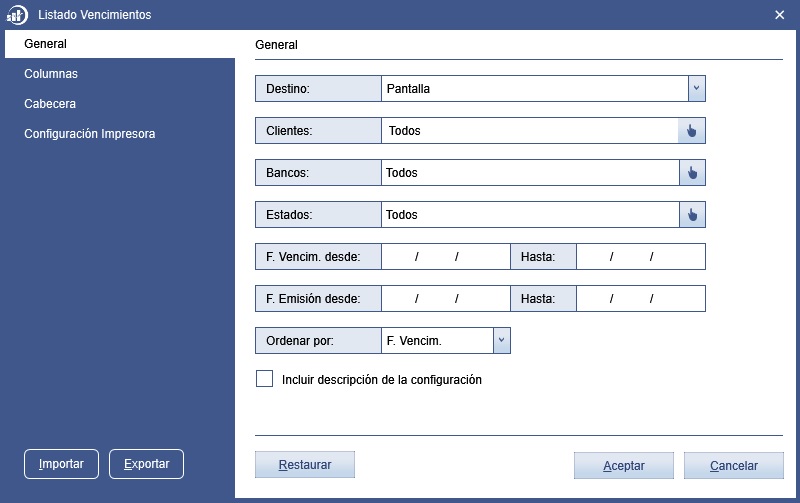Click the Restaurar button
The width and height of the screenshot is (800, 503).
pos(305,464)
